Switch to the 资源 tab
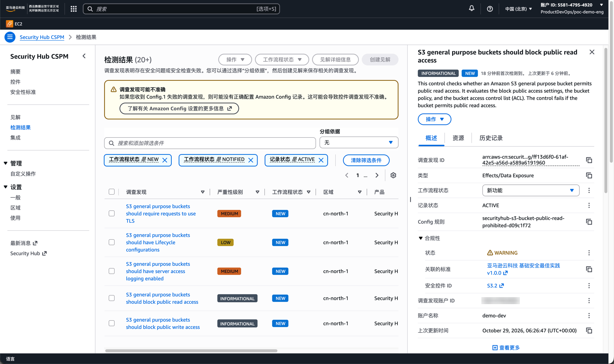 458,138
